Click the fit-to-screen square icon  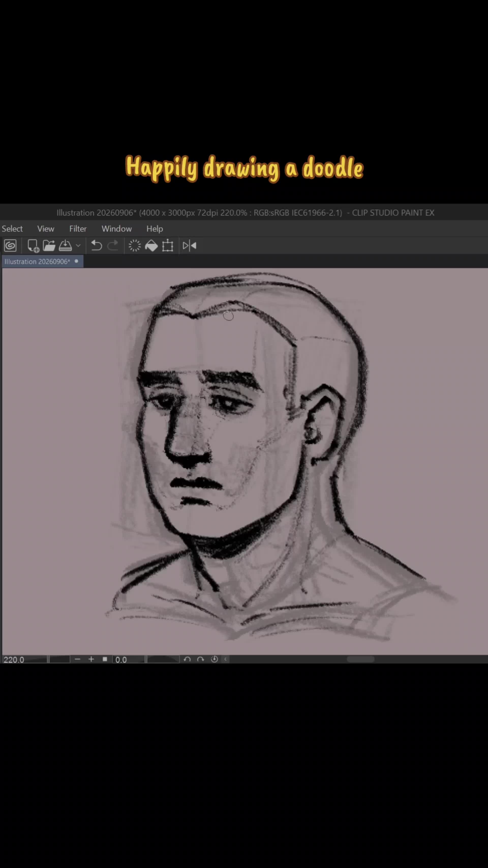(x=105, y=659)
